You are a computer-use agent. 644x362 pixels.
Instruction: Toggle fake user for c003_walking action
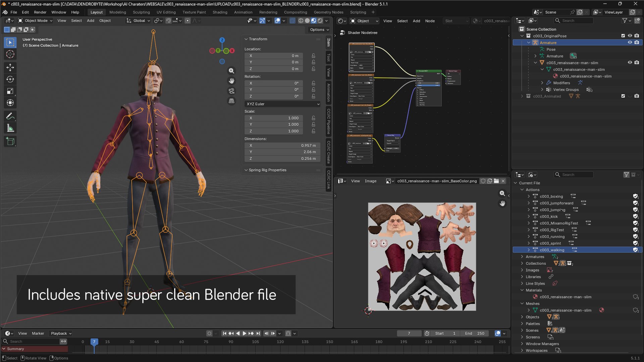point(635,250)
